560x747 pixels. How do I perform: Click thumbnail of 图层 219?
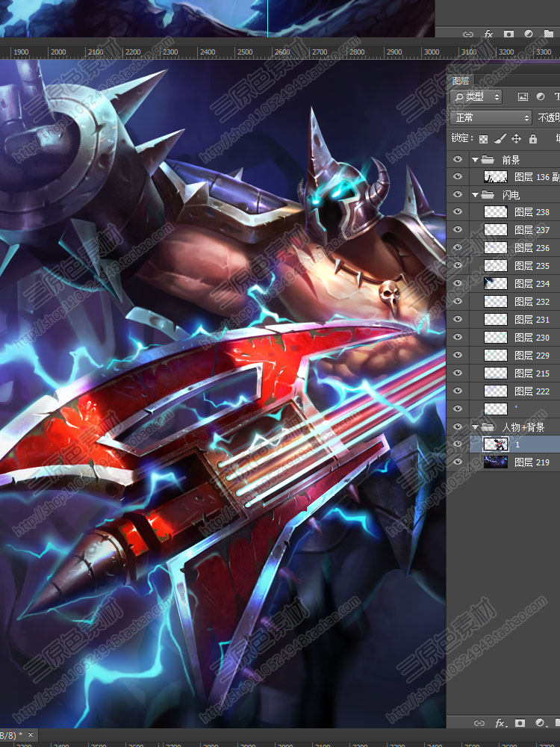tap(496, 462)
